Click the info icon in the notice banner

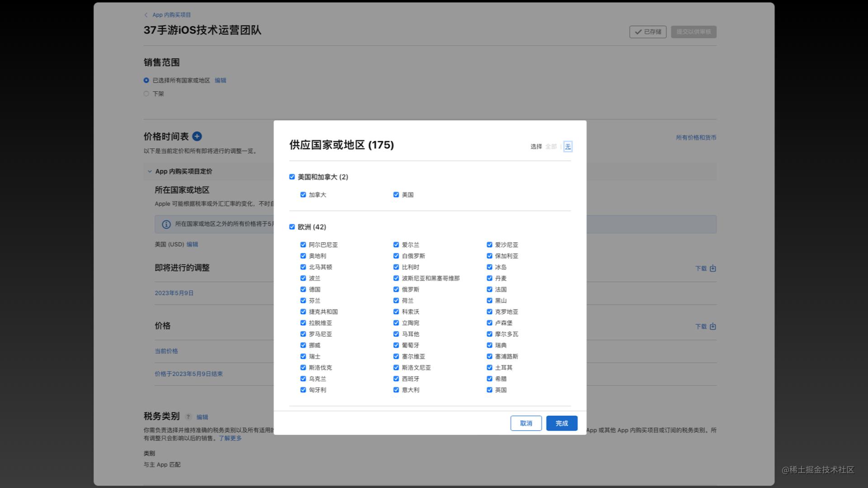tap(166, 224)
